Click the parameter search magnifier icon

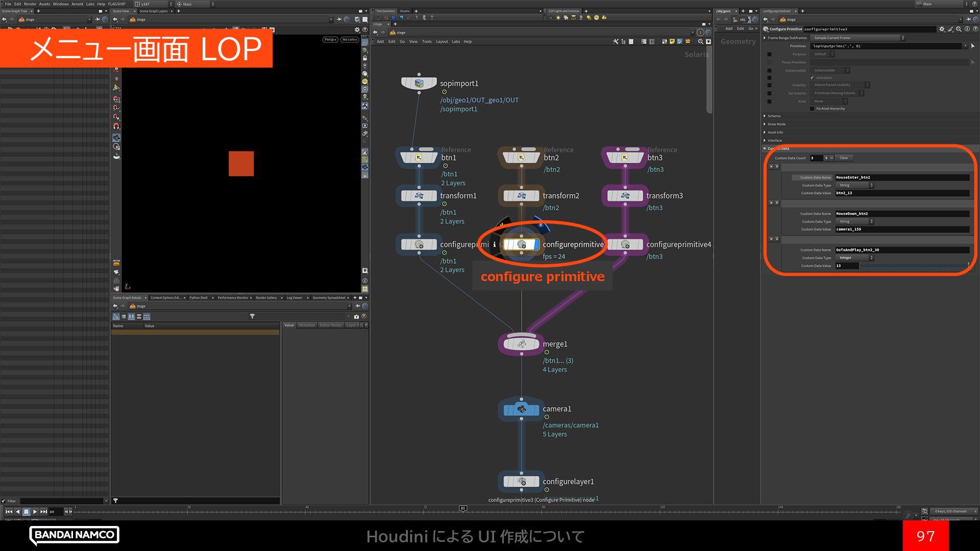[959, 29]
